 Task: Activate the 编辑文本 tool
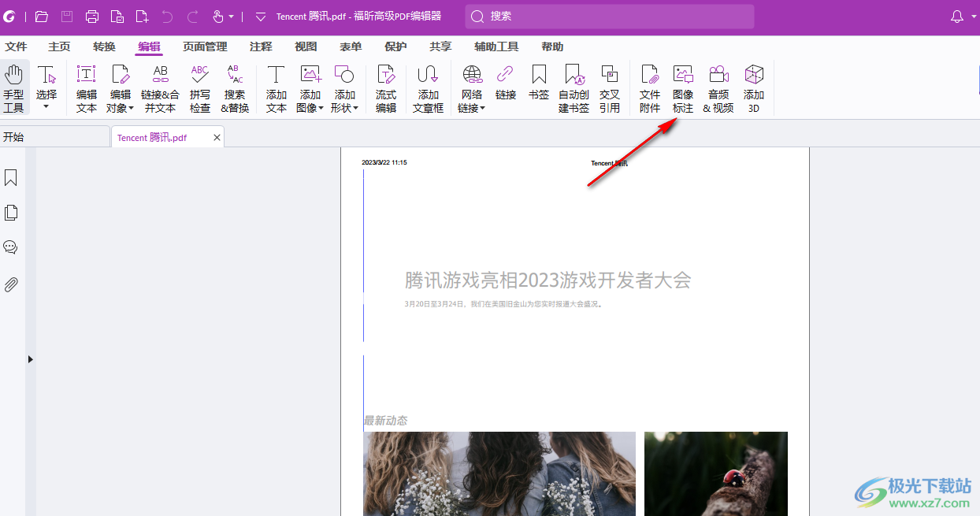(x=86, y=88)
